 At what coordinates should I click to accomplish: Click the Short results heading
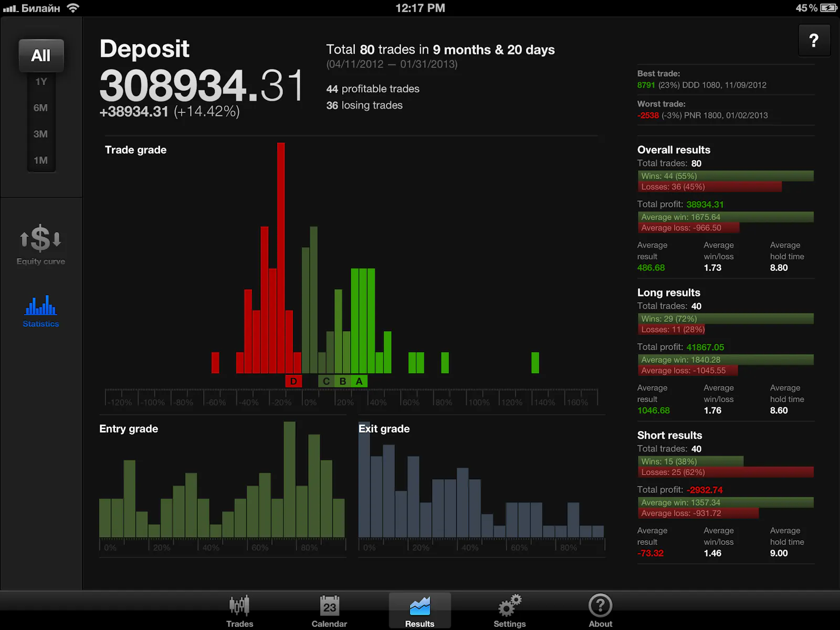(x=669, y=436)
